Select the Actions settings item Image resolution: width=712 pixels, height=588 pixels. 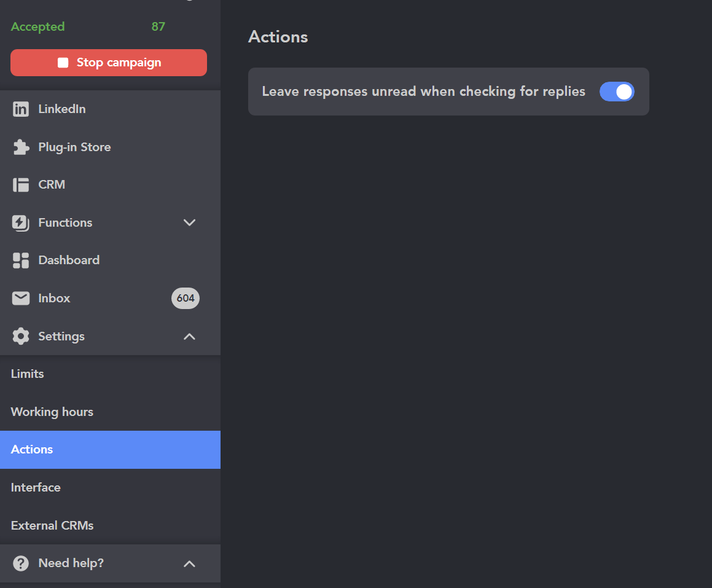[x=31, y=449]
